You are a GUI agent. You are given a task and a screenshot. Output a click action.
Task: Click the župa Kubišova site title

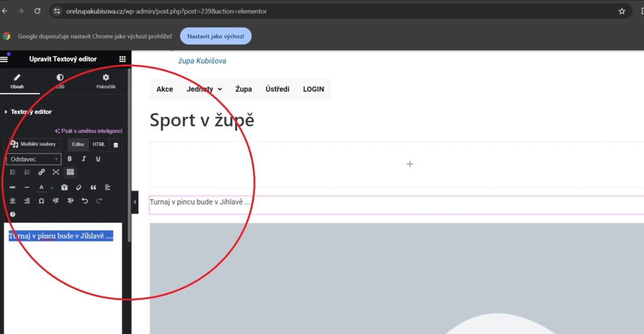(202, 61)
